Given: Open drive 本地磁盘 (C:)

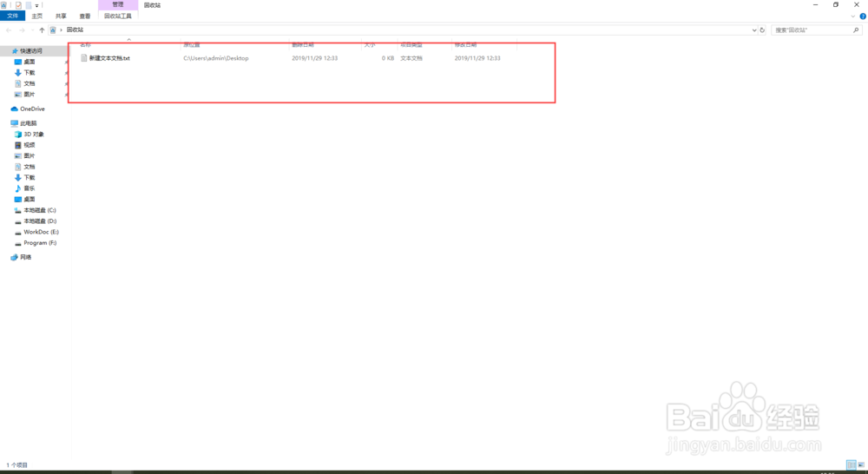Looking at the screenshot, I should (x=39, y=210).
